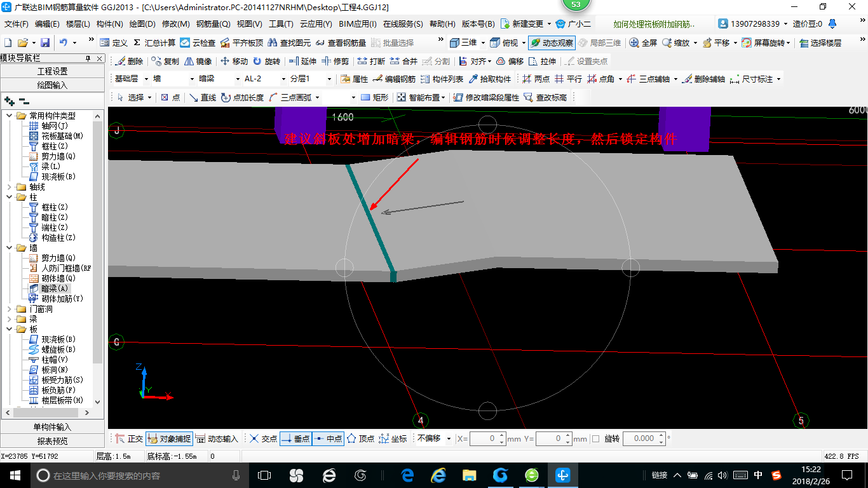Click the 绘图输入 panel button
The width and height of the screenshot is (868, 488).
pos(52,85)
